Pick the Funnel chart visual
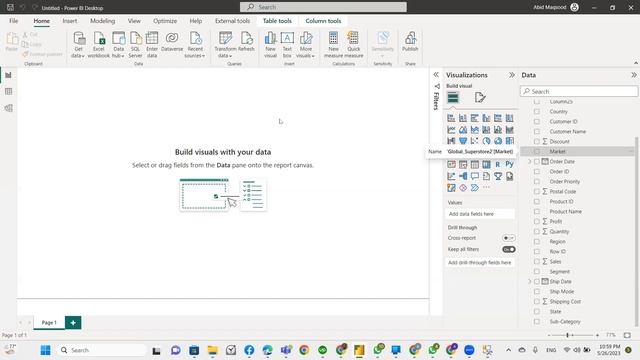 [x=463, y=141]
